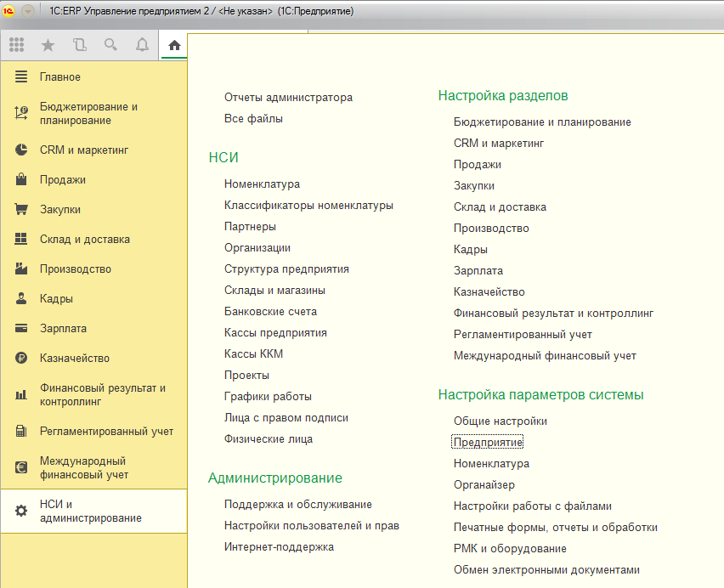Viewport: 724px width, 588px height.
Task: Open Производство under Настройка разделов
Action: click(x=491, y=229)
